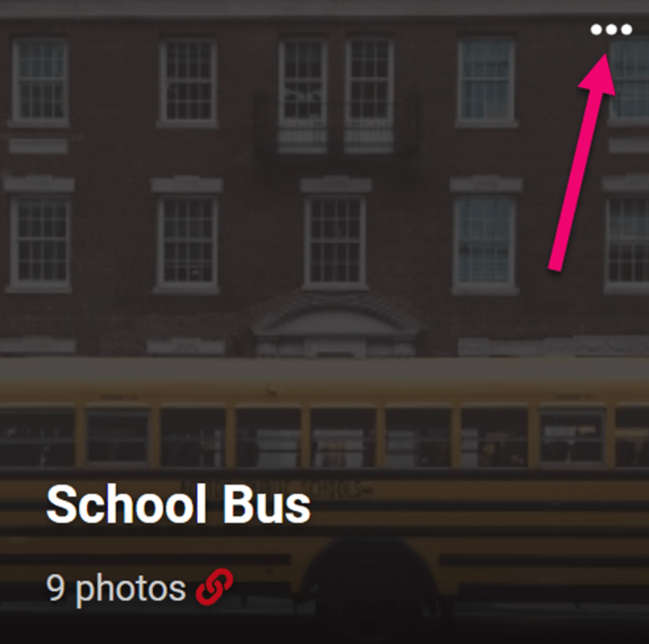Screen dimensions: 649x644
Task: Click the leftmost dot of the ellipsis menu
Action: click(x=596, y=30)
